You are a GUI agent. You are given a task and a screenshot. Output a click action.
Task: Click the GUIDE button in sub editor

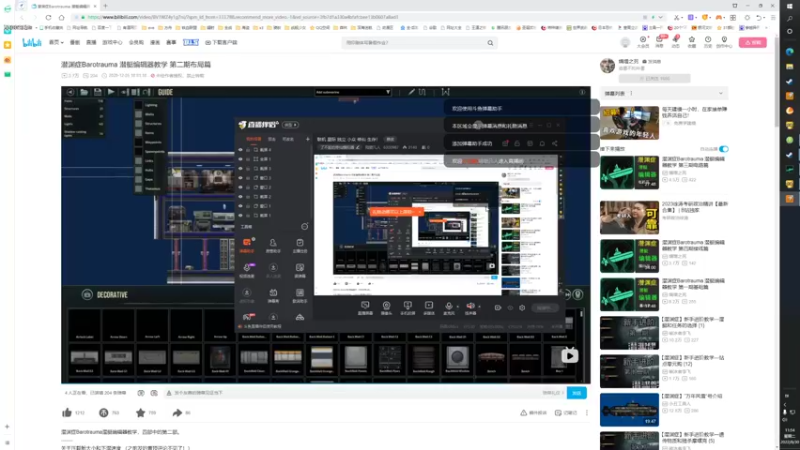(165, 92)
